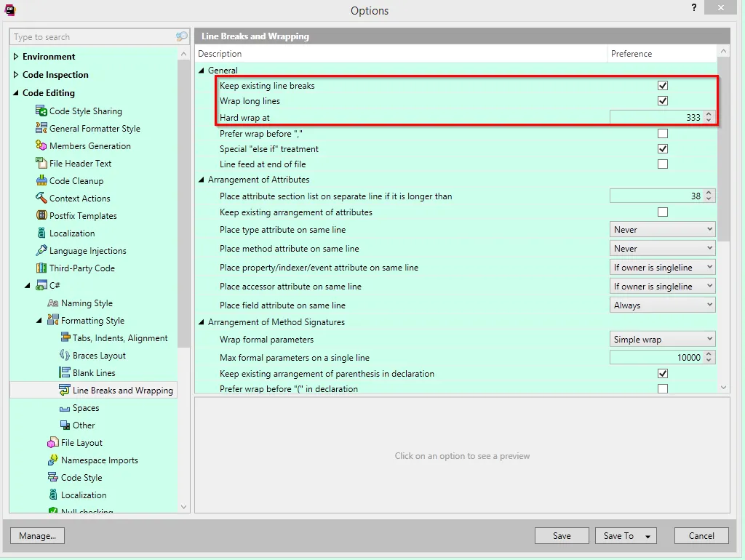Click the Manage... button
The height and width of the screenshot is (560, 745).
[x=37, y=536]
